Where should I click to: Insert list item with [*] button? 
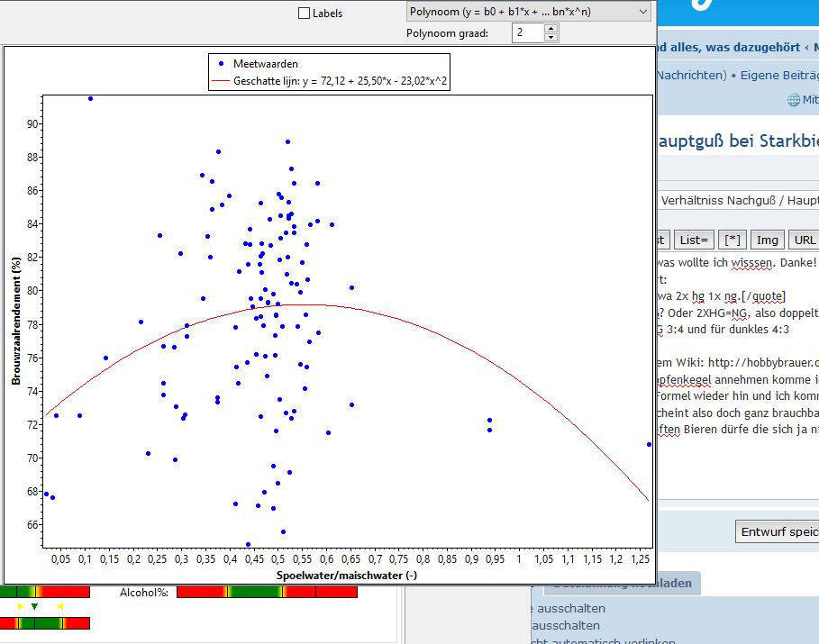(733, 240)
